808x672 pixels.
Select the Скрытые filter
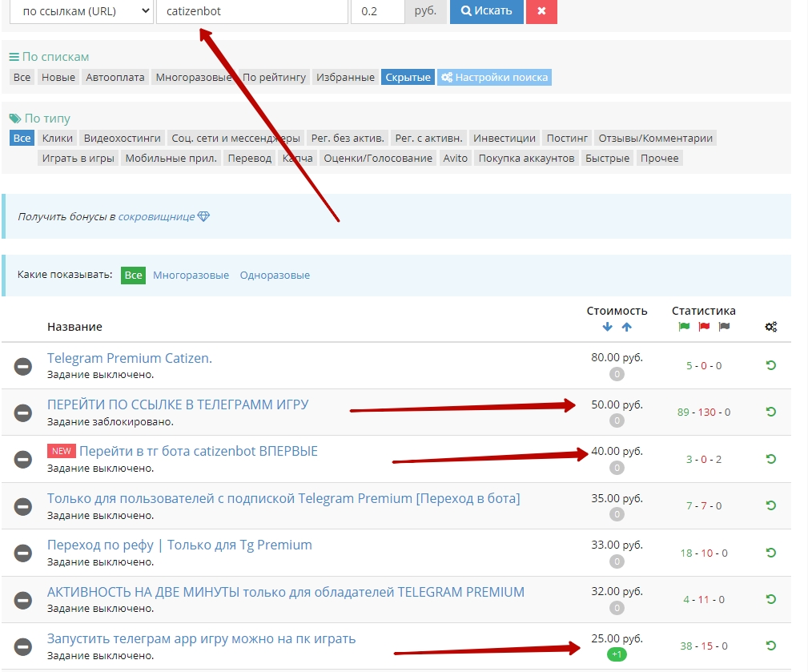tap(408, 78)
